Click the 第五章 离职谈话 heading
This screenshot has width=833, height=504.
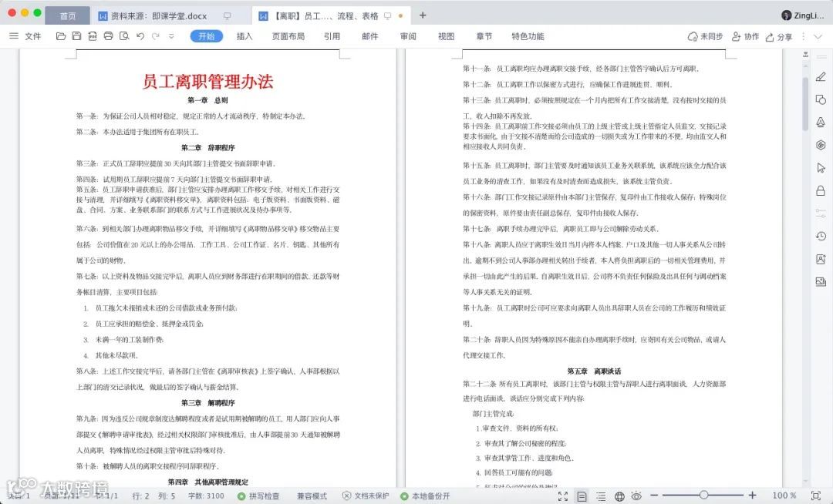click(594, 371)
